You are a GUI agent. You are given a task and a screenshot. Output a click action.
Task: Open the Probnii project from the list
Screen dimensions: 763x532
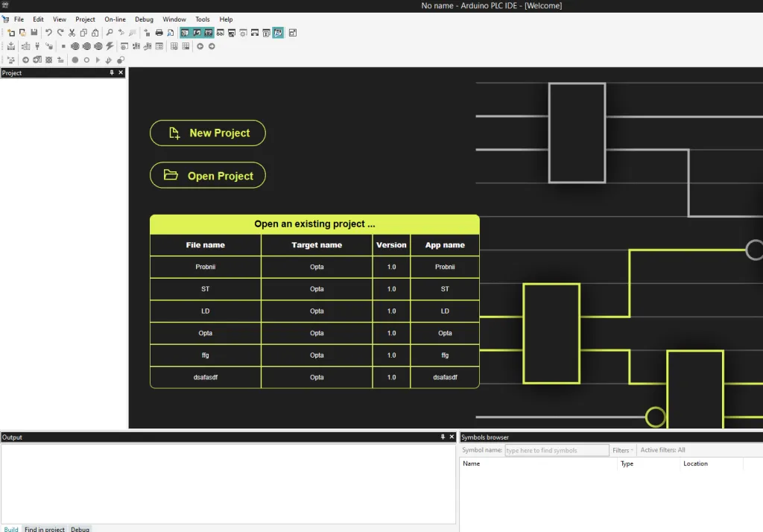pos(205,267)
